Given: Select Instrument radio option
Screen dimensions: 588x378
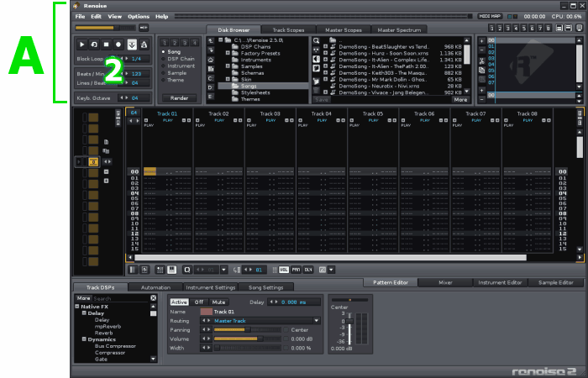Looking at the screenshot, I should 178,66.
